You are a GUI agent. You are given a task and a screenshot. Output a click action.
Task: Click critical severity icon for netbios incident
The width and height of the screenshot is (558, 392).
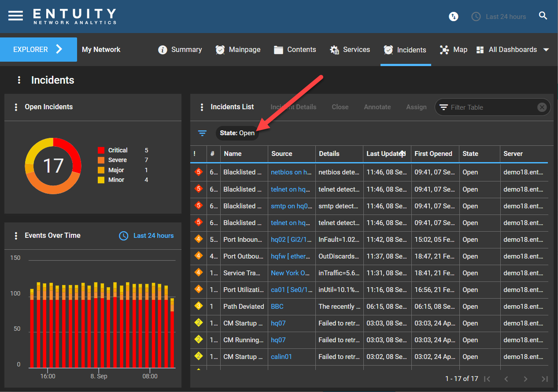pos(198,172)
